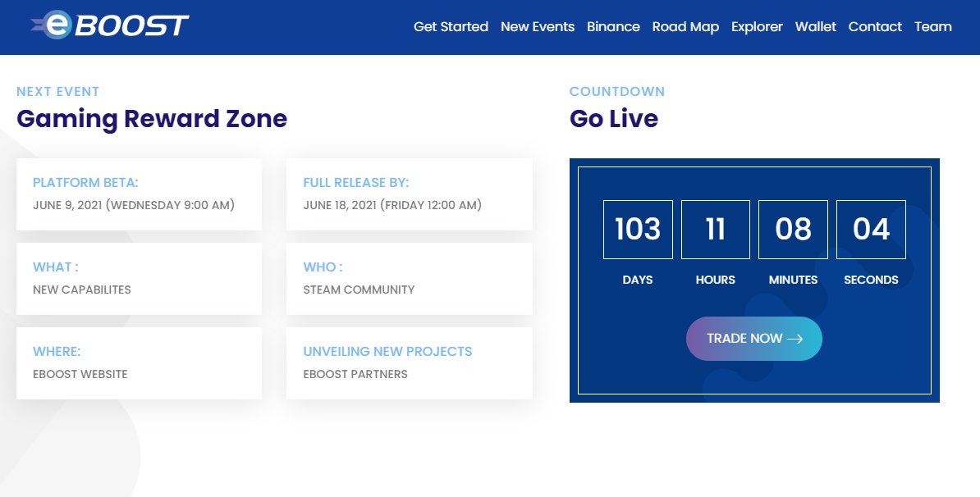The image size is (980, 497).
Task: Click June 9, 2021 date text
Action: (134, 205)
